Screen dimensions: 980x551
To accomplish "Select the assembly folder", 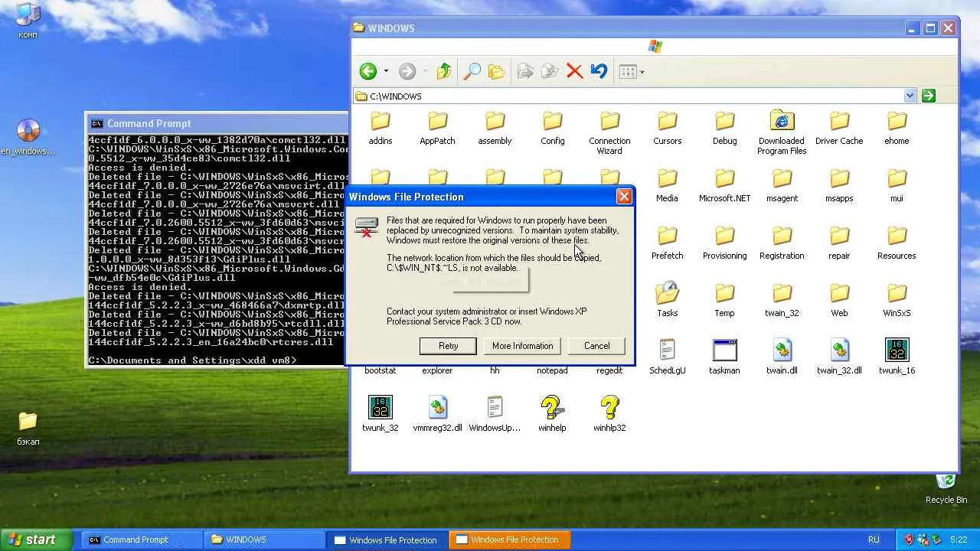I will pyautogui.click(x=495, y=128).
